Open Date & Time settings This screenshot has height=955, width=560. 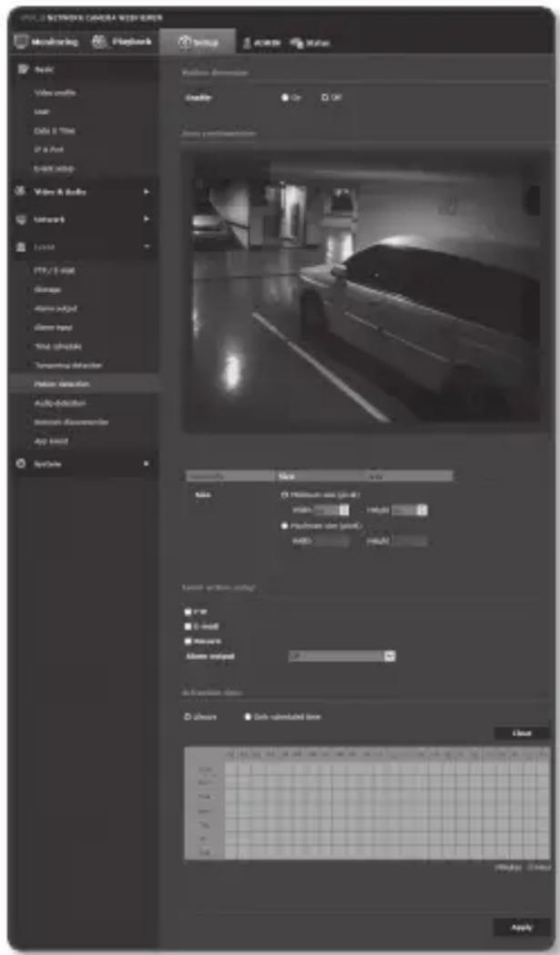pos(54,131)
